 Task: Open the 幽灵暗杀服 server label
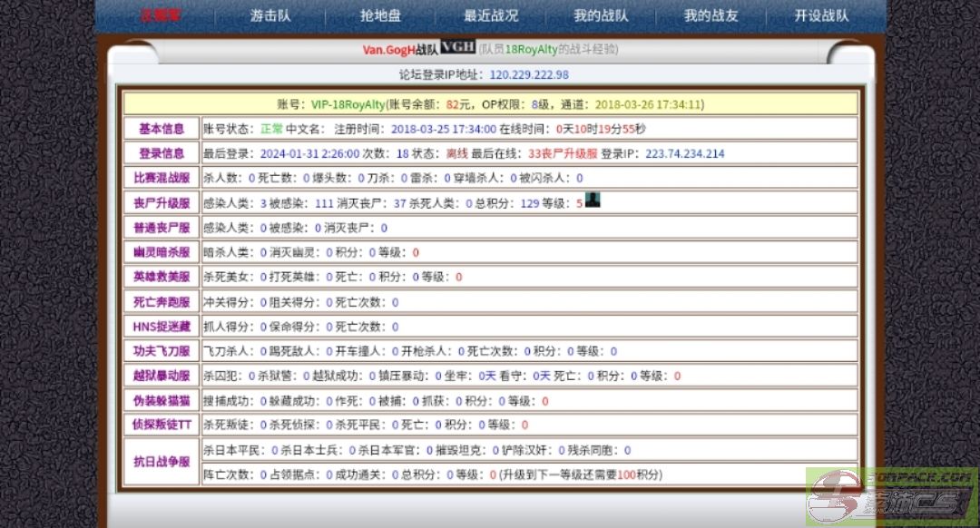click(x=162, y=252)
